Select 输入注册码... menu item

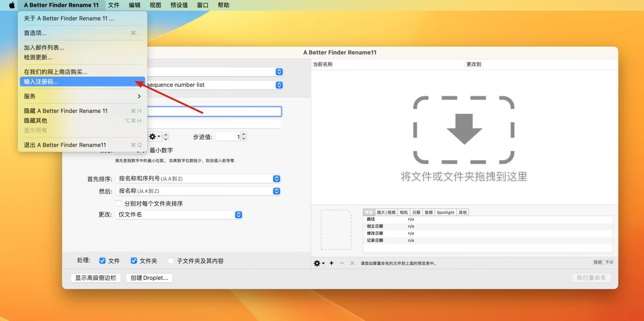pyautogui.click(x=82, y=81)
